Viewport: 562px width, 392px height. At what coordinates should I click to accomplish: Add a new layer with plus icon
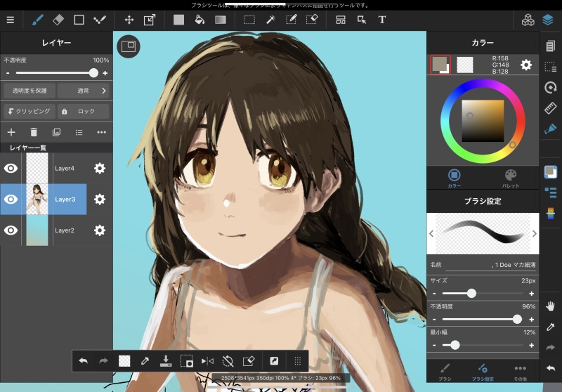click(11, 132)
